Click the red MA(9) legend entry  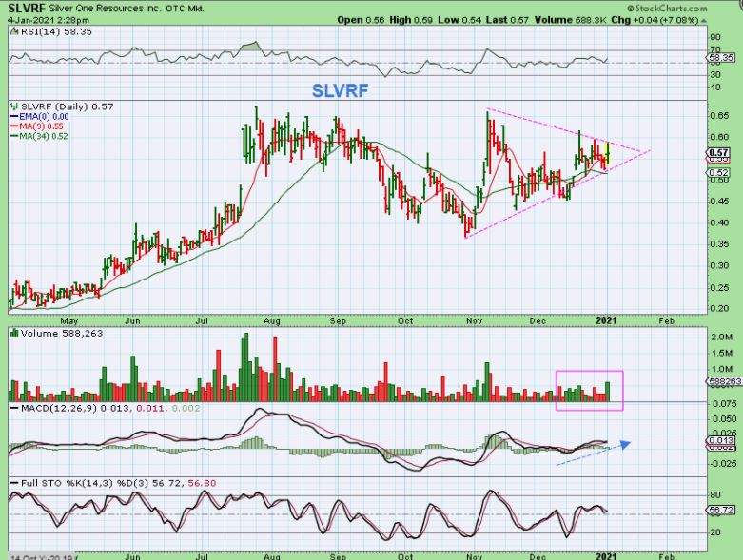tap(34, 126)
